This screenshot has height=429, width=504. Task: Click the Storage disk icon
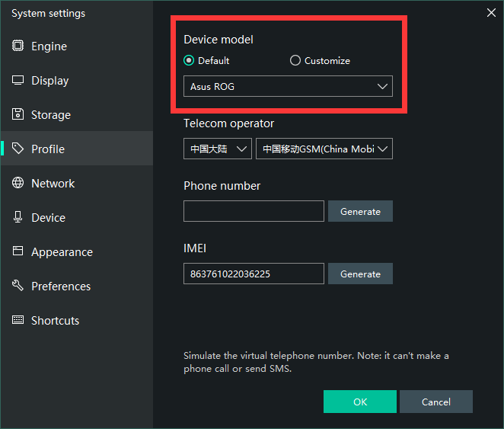click(18, 114)
